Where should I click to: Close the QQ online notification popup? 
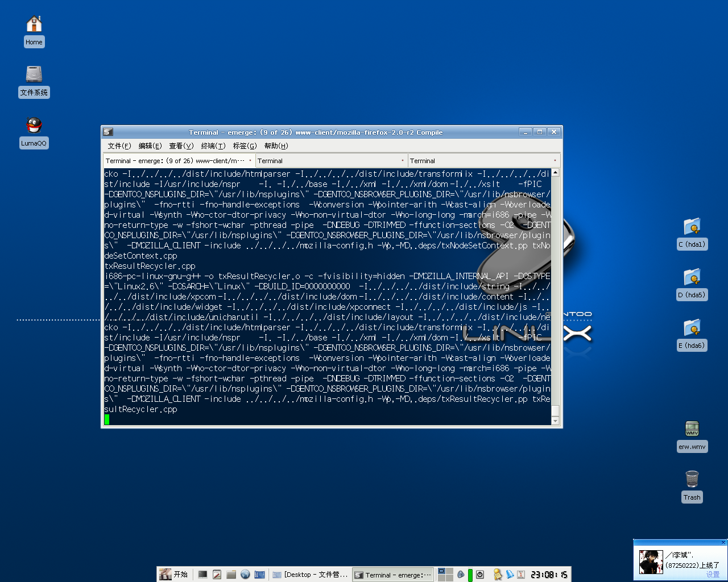[x=723, y=542]
